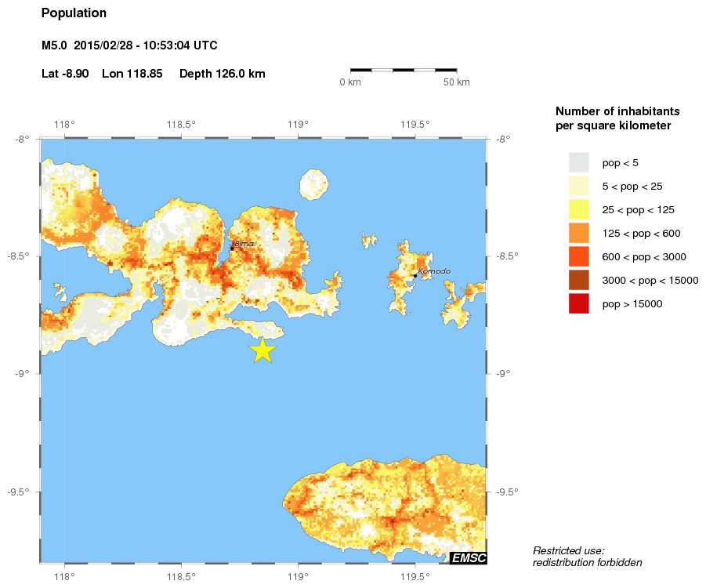Select the pale yellow '5 < pop < 25' swatch

[x=578, y=186]
